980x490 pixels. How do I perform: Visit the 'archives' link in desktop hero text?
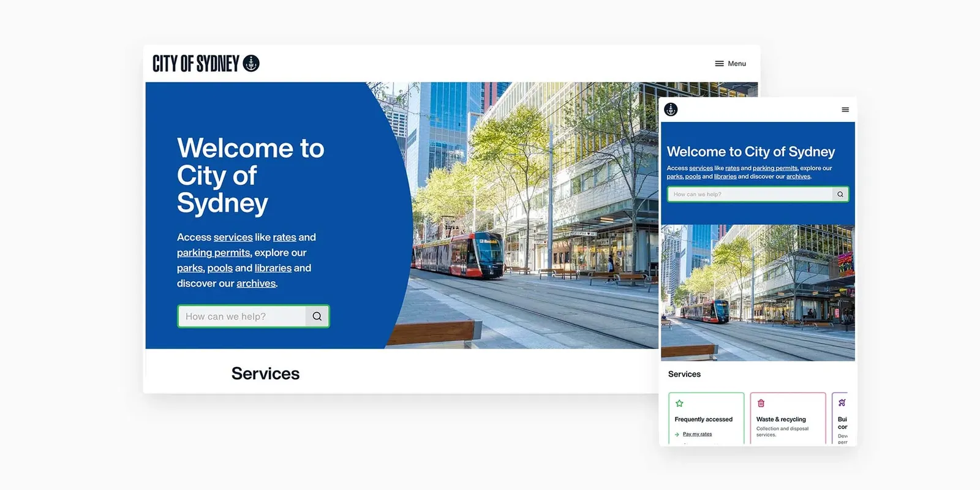256,283
